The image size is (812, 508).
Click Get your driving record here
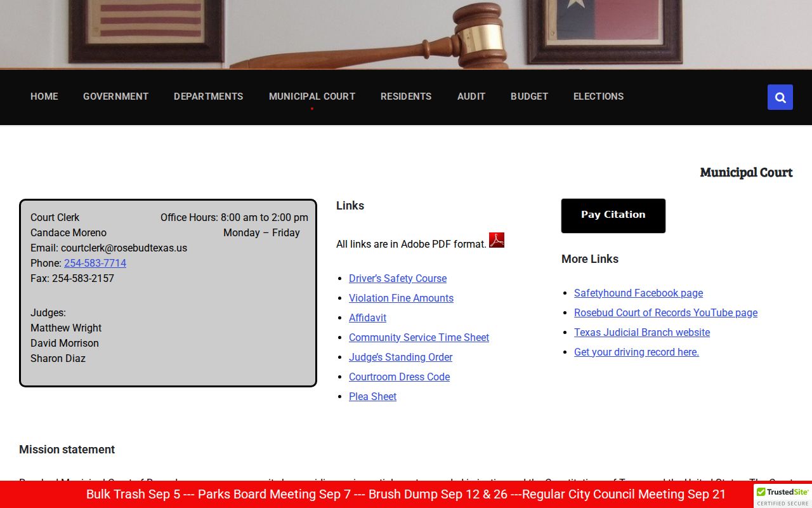pyautogui.click(x=636, y=352)
